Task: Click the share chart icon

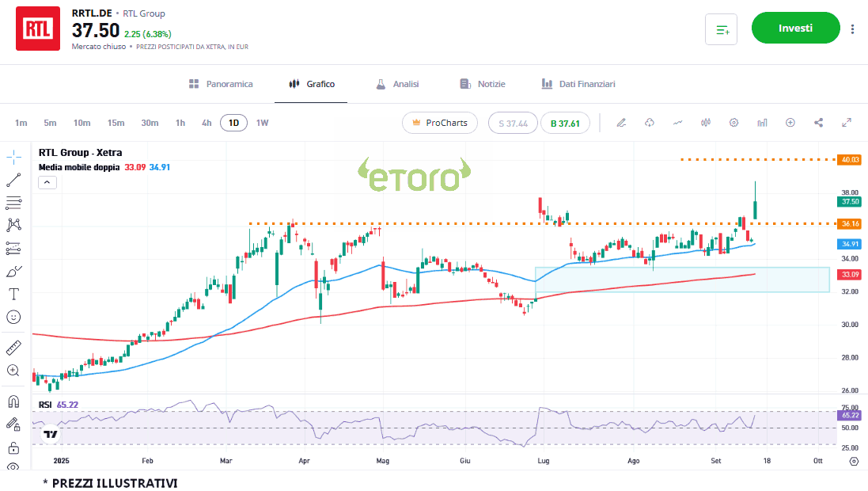Action: (818, 123)
